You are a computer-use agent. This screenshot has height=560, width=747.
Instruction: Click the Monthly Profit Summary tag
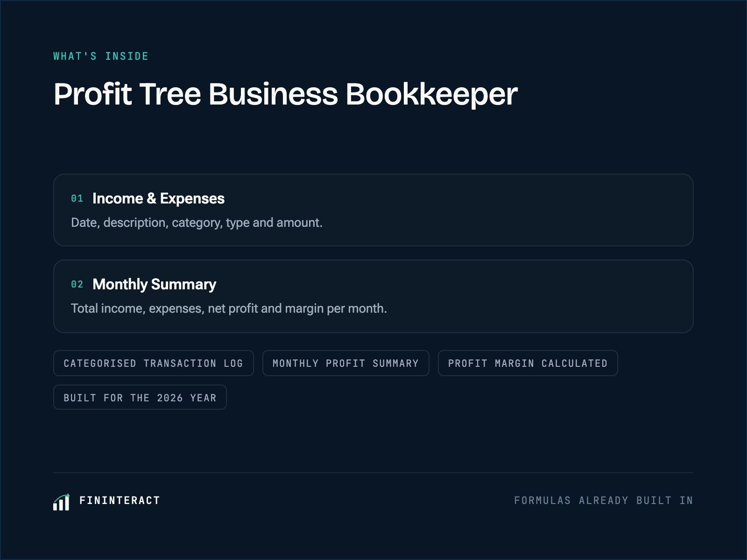click(x=346, y=363)
